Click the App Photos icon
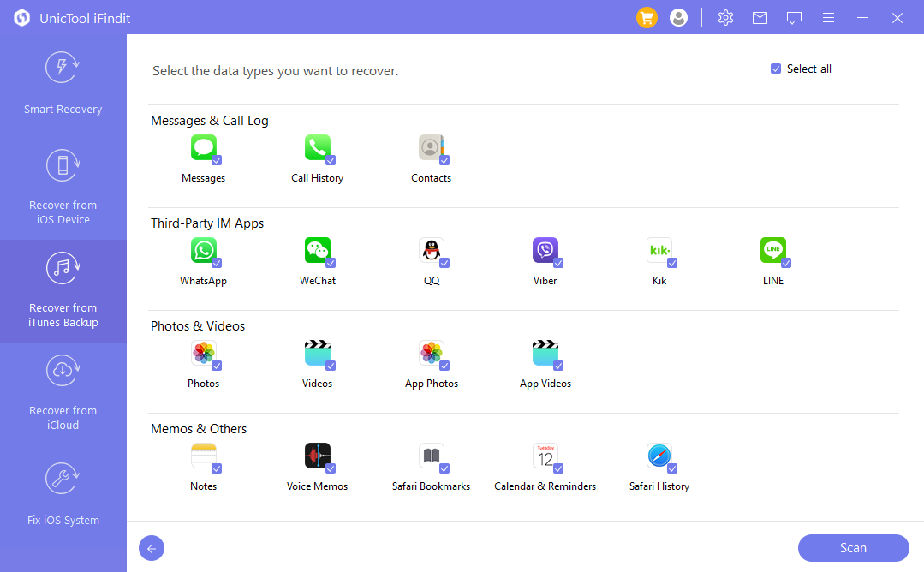 click(x=432, y=352)
